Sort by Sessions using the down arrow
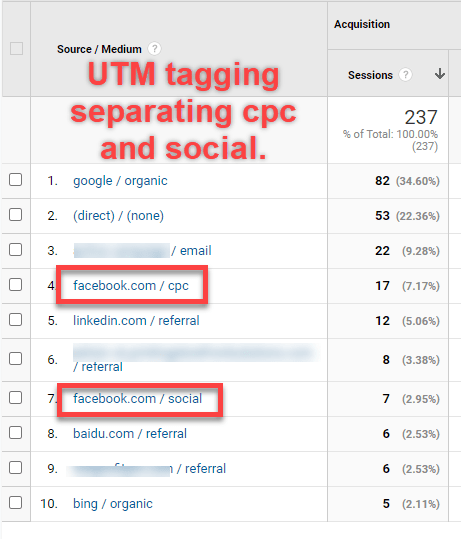 pyautogui.click(x=440, y=74)
